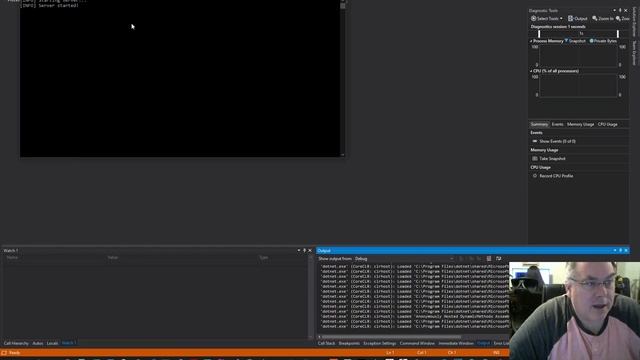The image size is (640, 360).
Task: Pin the Diagnostic Tools panel
Action: tap(620, 11)
